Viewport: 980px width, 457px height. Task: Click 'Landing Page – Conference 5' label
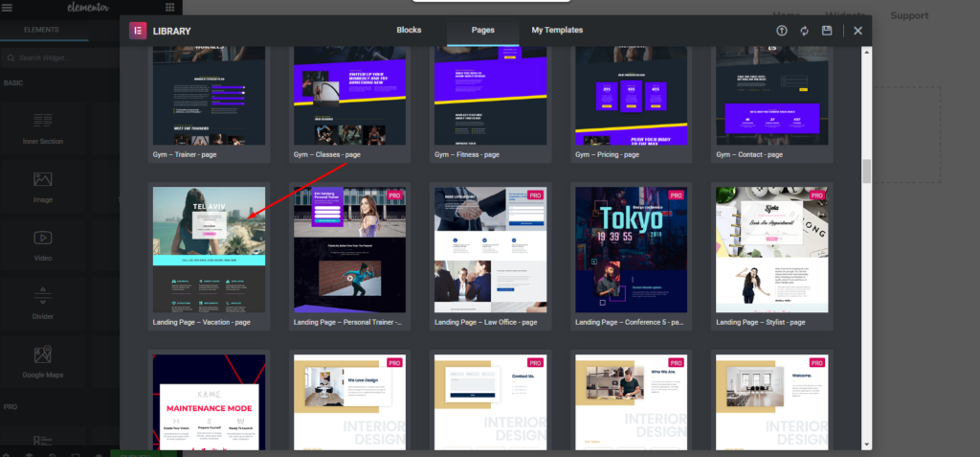630,323
